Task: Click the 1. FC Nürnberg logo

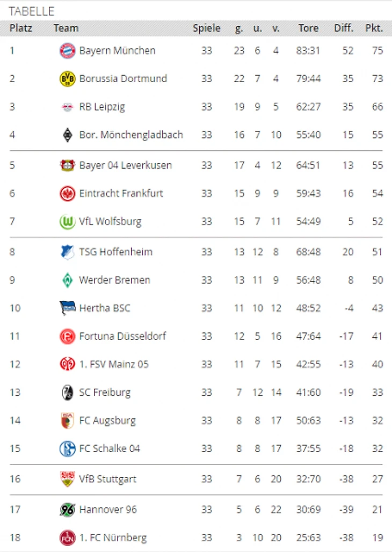Action: click(67, 538)
